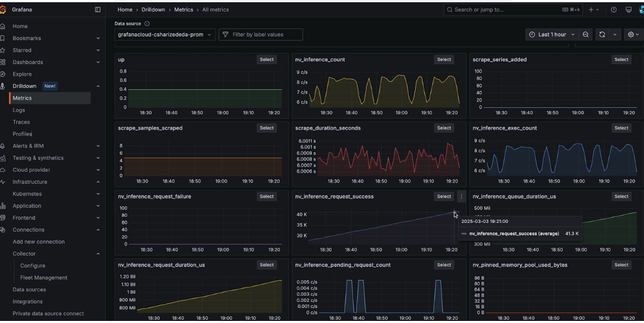
Task: Click the news monitor icon in header
Action: click(x=629, y=10)
